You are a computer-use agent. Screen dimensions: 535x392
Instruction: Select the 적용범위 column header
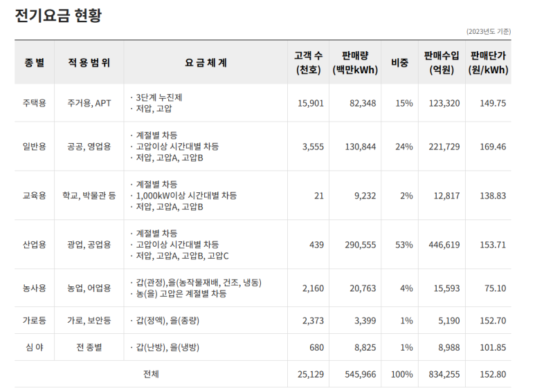click(x=89, y=62)
